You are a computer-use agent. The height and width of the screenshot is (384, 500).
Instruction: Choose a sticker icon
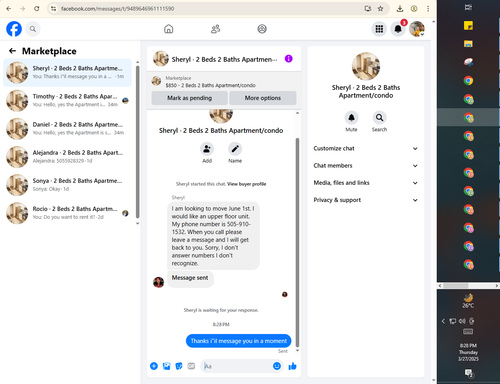click(179, 366)
